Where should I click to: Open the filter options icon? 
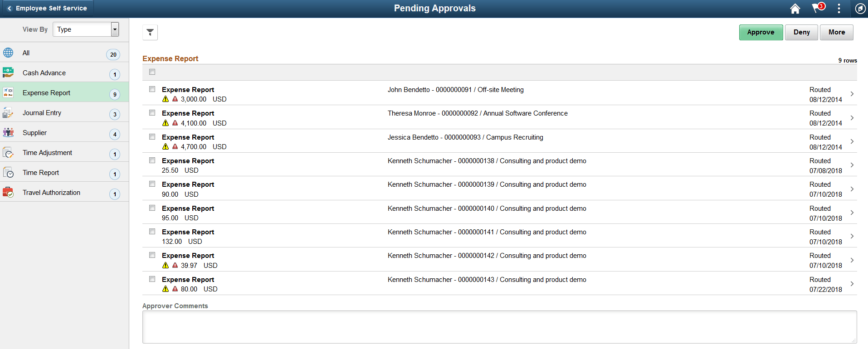(x=150, y=32)
